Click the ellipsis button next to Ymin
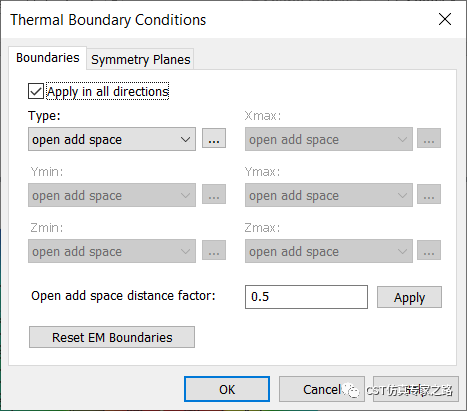Image resolution: width=467 pixels, height=411 pixels. (x=214, y=194)
